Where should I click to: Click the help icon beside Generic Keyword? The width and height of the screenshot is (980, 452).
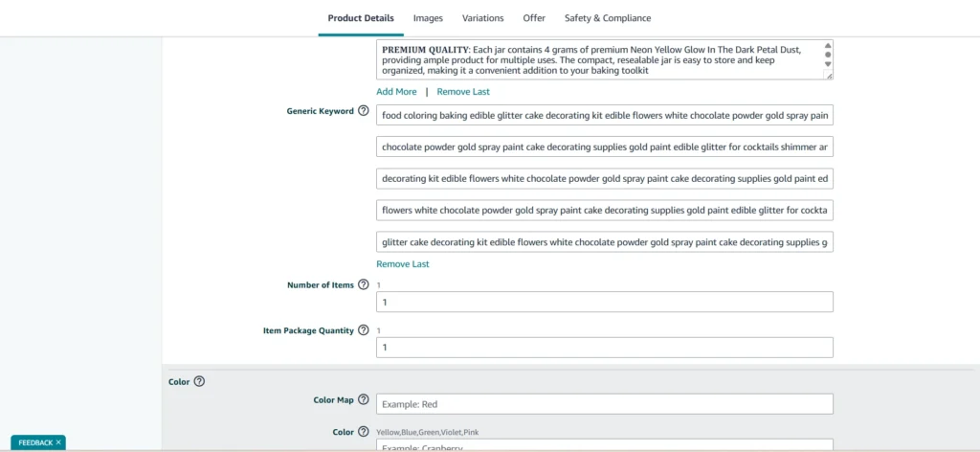pyautogui.click(x=364, y=111)
